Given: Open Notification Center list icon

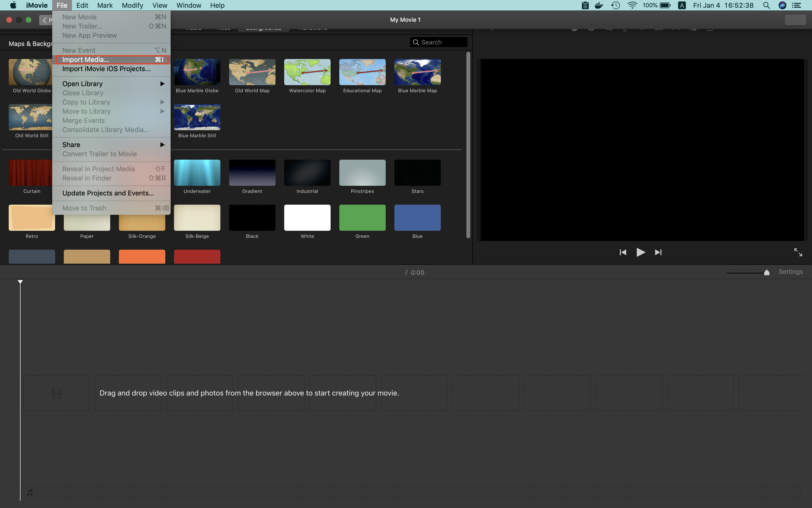Looking at the screenshot, I should tap(797, 5).
